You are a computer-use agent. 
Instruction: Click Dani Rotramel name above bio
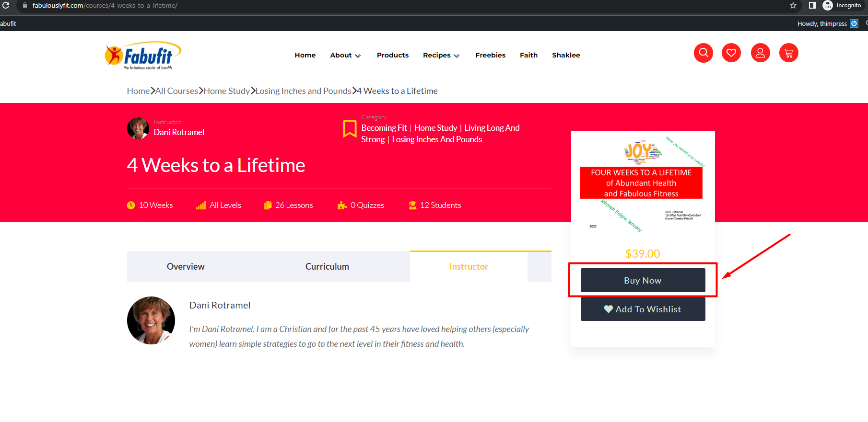[220, 305]
